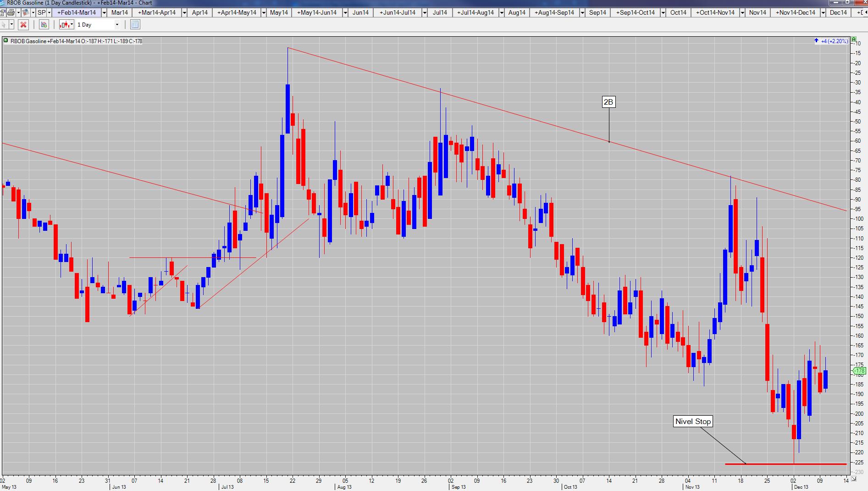Select the +Jul14-Aug14 spread tab
Image resolution: width=868 pixels, height=491 pixels.
pyautogui.click(x=475, y=12)
